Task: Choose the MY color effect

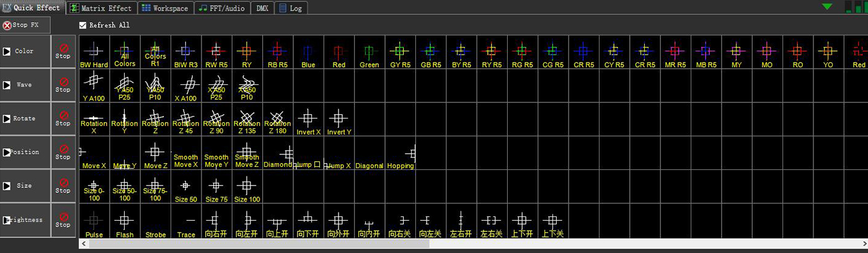Action: pos(737,51)
